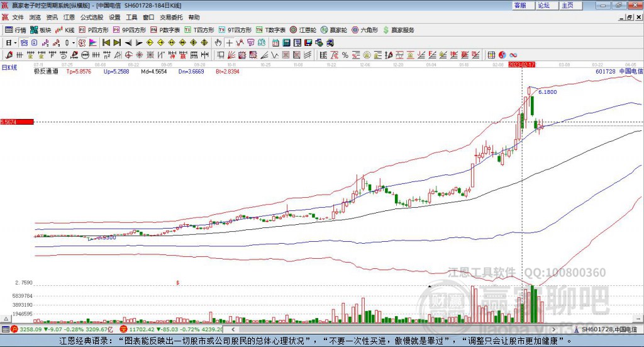Open the T数字表 tool
The height and width of the screenshot is (347, 644).
tap(270, 30)
